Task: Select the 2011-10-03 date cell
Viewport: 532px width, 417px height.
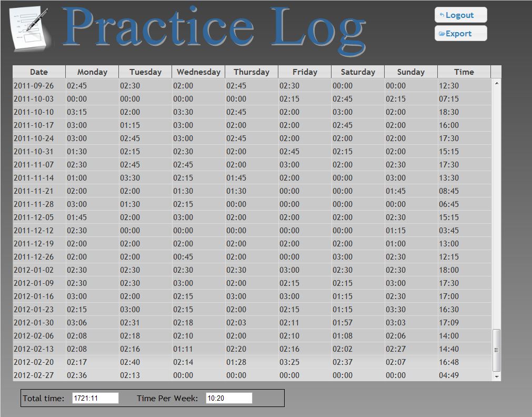Action: tap(39, 99)
